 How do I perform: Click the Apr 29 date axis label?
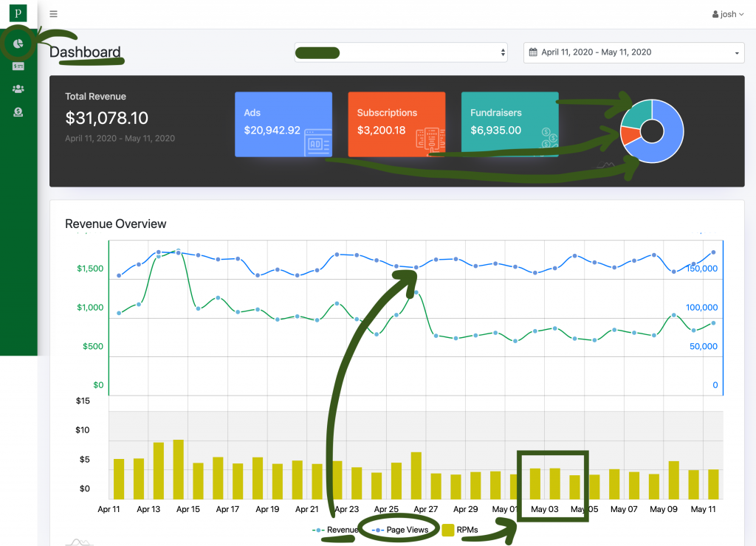(x=466, y=509)
